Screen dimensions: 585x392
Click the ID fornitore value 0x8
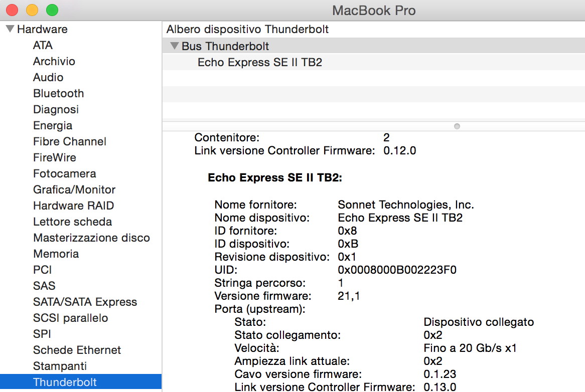347,231
